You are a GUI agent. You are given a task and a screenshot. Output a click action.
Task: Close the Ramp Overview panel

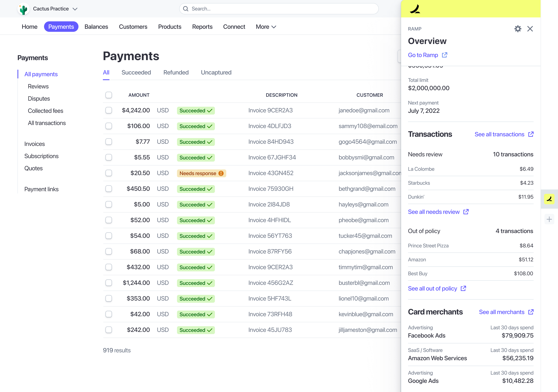[530, 29]
